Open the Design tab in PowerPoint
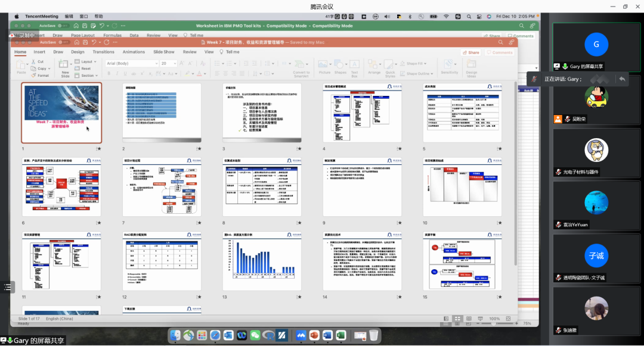Viewport: 644px width, 346px height. pos(78,52)
